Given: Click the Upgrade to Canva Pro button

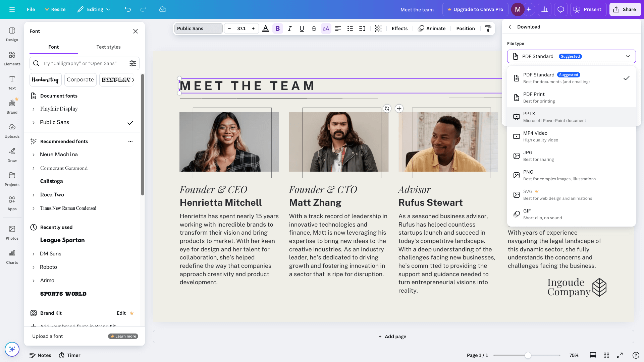Looking at the screenshot, I should [x=475, y=9].
